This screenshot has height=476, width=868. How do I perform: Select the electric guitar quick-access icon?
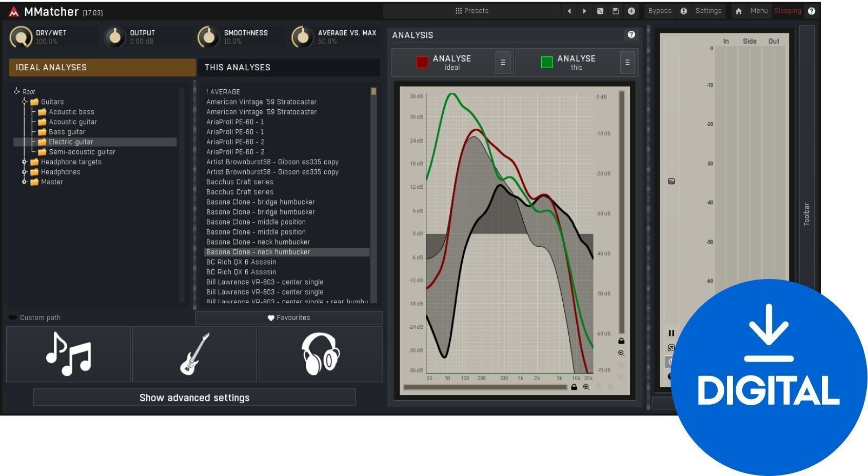point(194,354)
